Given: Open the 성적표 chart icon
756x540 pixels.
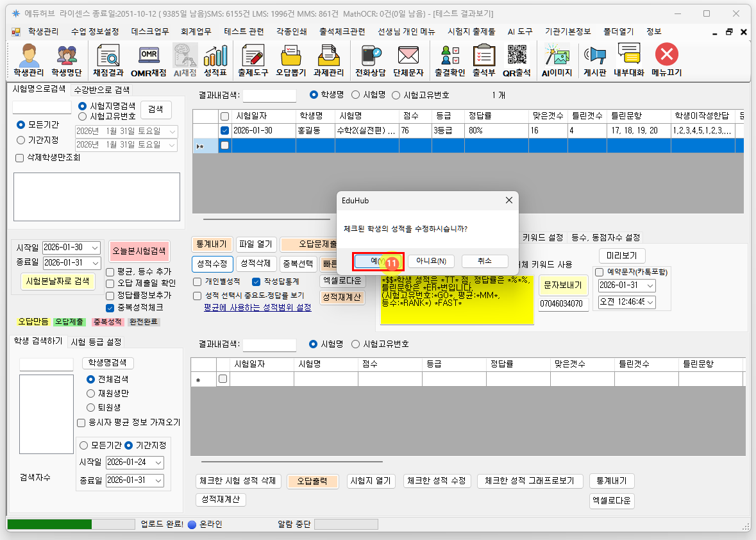Looking at the screenshot, I should [x=215, y=60].
